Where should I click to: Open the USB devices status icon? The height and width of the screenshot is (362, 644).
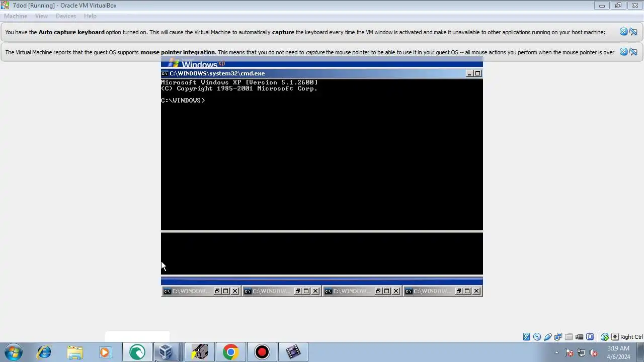[x=547, y=337]
